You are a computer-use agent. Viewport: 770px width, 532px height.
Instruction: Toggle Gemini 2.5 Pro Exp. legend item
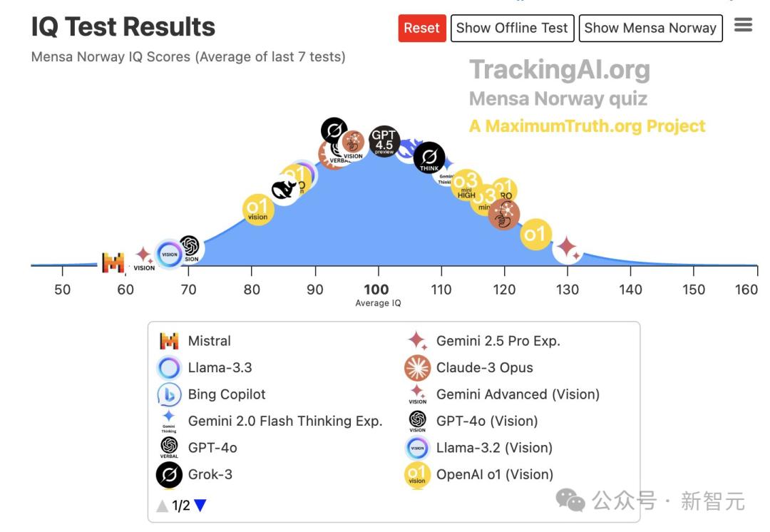tap(498, 341)
